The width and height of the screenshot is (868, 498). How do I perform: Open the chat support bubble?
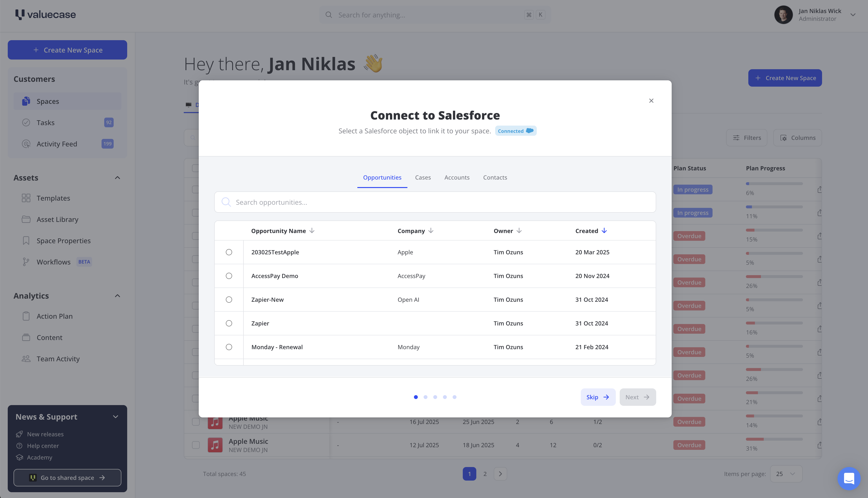(x=849, y=478)
